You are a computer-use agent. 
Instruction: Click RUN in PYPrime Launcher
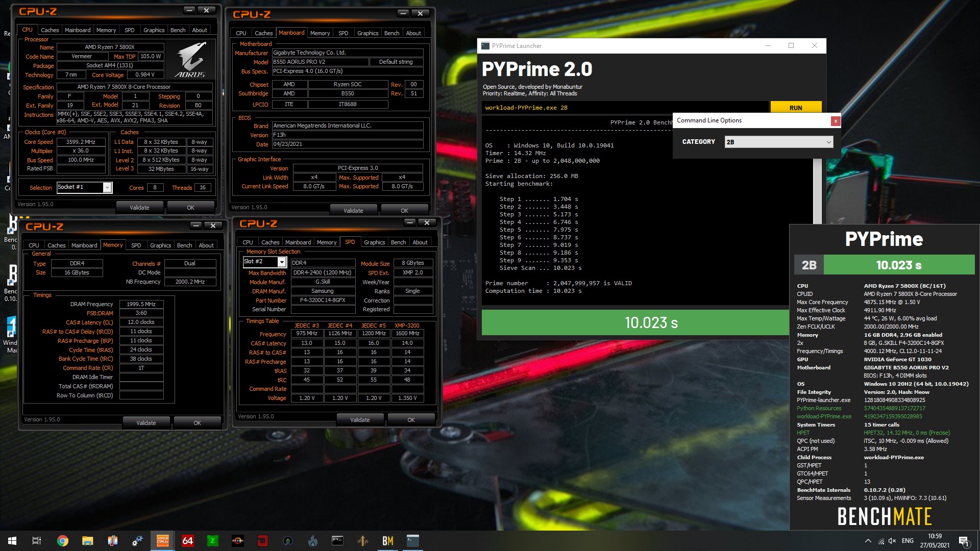pyautogui.click(x=796, y=108)
